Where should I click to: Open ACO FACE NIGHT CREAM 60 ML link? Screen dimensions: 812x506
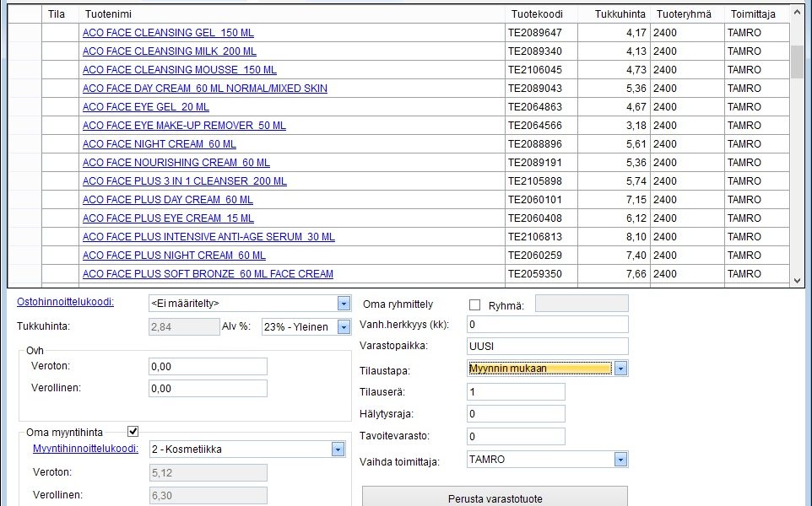159,144
